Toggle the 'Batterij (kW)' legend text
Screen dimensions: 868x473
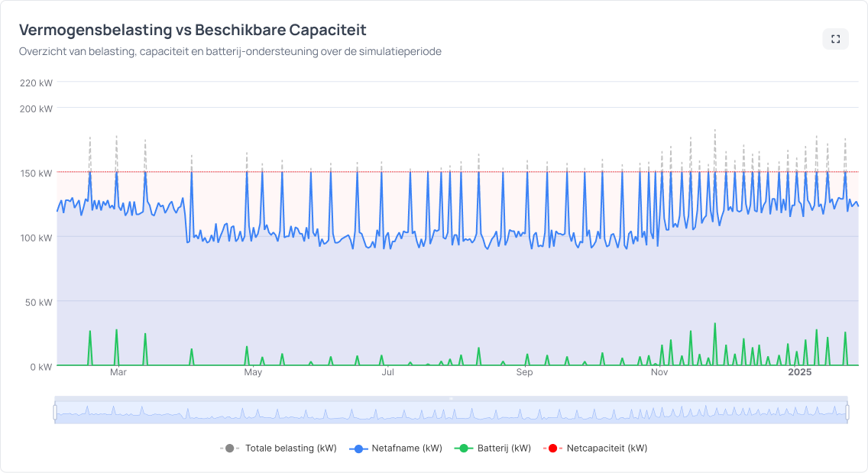(504, 448)
